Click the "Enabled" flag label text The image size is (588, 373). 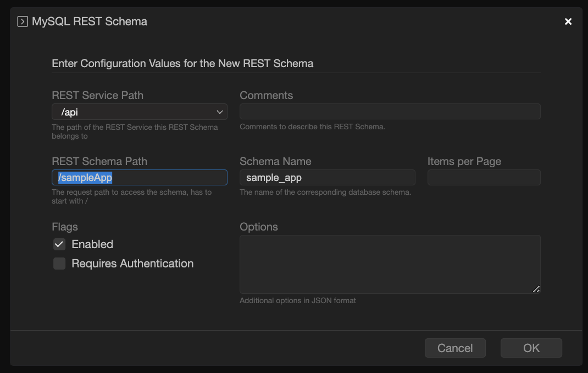92,244
